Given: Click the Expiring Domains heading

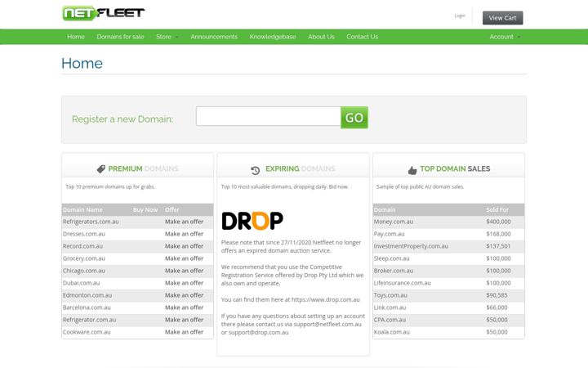Looking at the screenshot, I should click(x=301, y=169).
